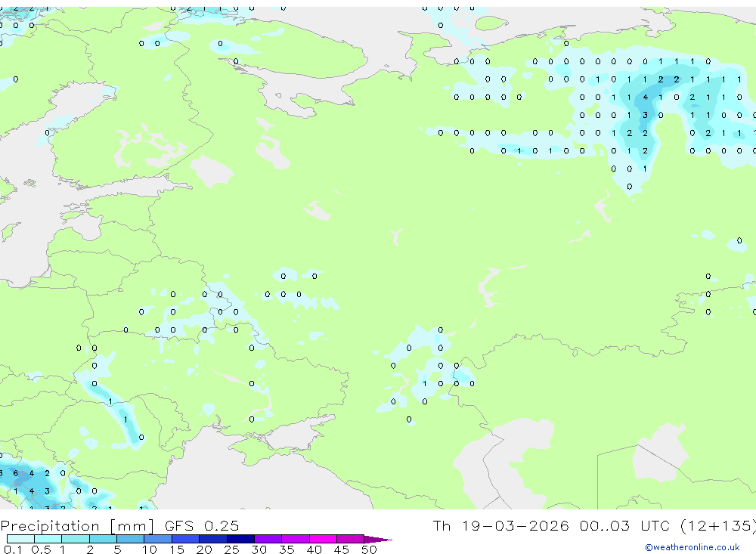
Task: Click the value 6 in southwest rain area
Action: pos(15,473)
